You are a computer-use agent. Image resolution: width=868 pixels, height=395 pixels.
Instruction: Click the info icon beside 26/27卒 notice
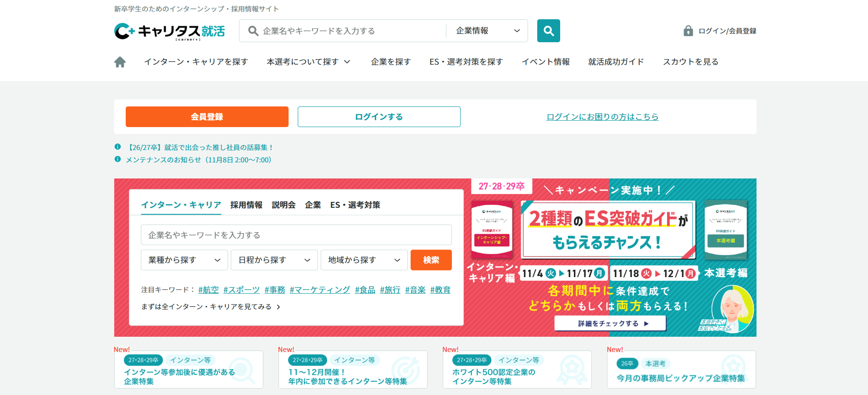coord(117,147)
